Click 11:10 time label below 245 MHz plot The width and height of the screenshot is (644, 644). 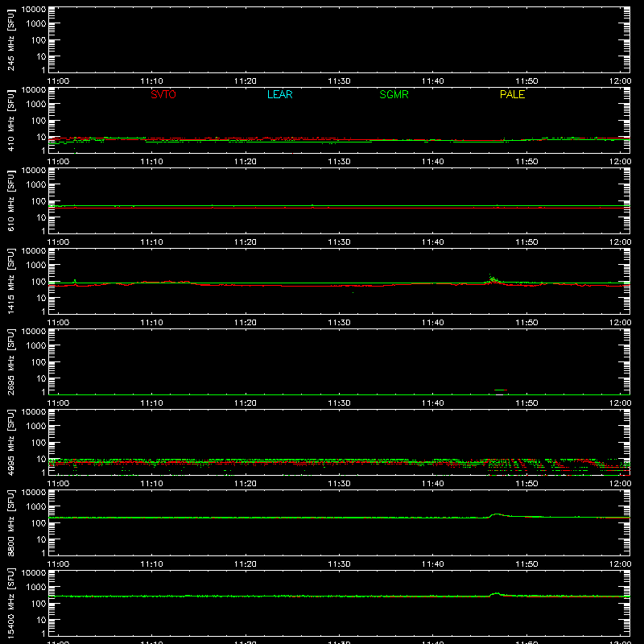pyautogui.click(x=151, y=81)
